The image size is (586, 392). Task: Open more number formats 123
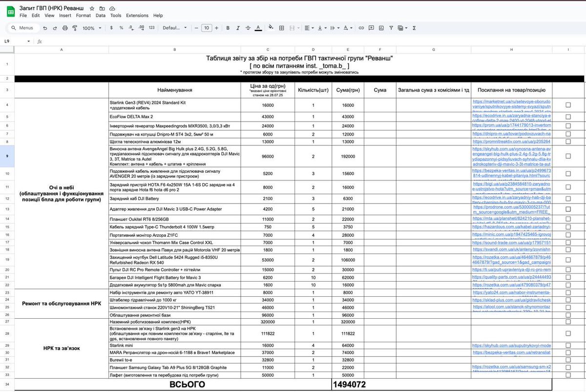click(x=151, y=28)
